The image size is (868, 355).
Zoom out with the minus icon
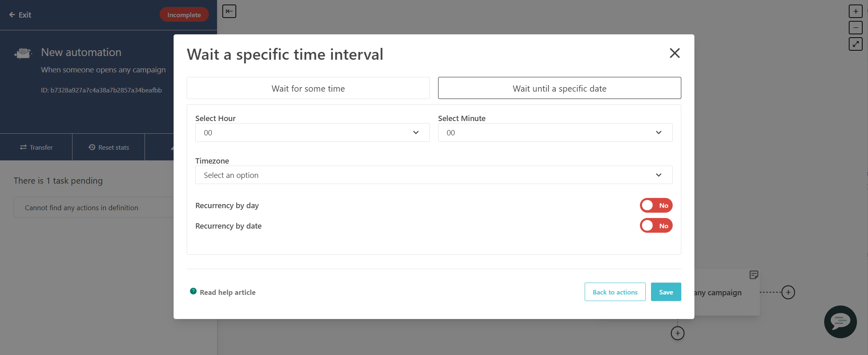855,28
